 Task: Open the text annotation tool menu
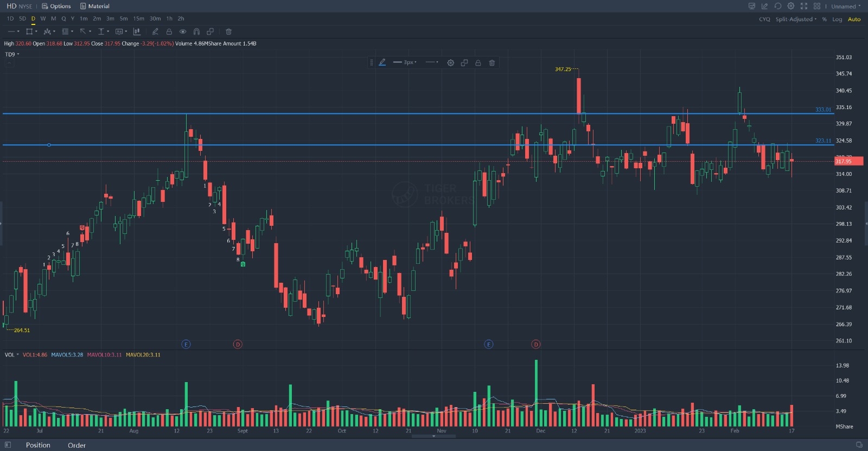121,31
